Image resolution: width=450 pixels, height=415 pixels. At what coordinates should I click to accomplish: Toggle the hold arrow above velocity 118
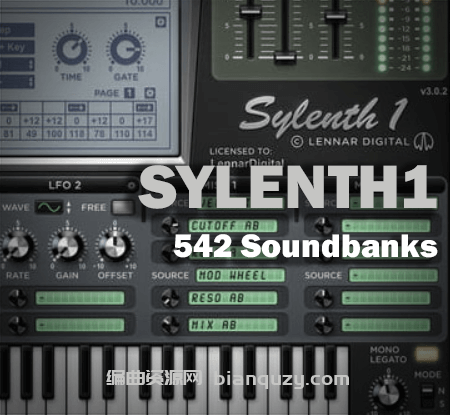click(77, 108)
